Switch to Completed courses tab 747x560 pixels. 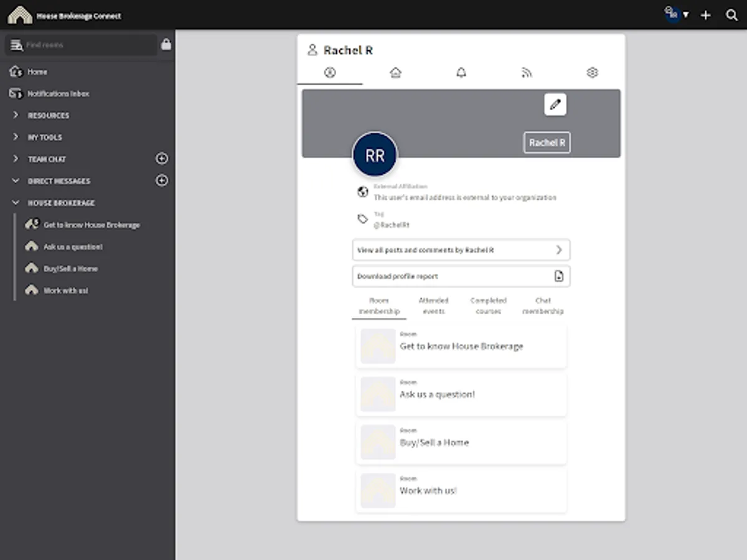(488, 306)
